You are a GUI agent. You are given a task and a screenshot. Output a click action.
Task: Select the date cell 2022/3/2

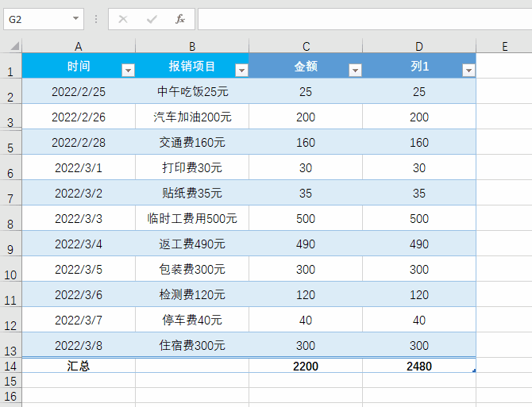(x=79, y=193)
